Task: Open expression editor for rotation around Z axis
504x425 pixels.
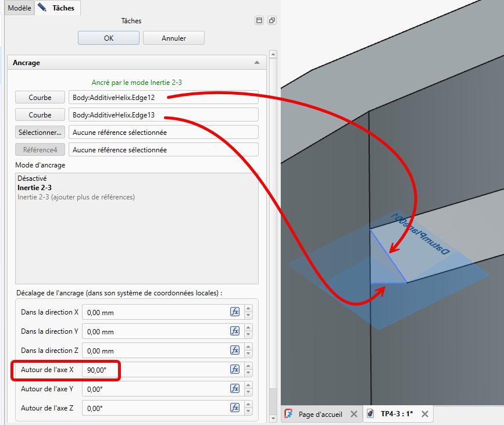Action: tap(235, 408)
